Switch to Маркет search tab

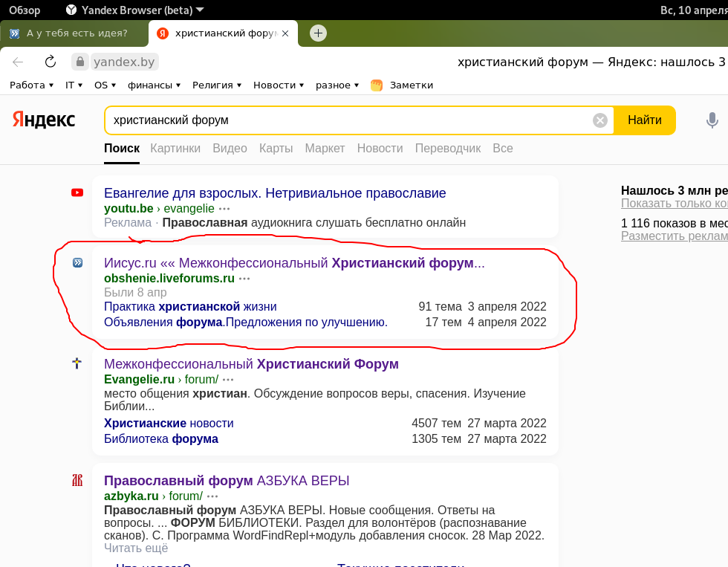pos(325,148)
